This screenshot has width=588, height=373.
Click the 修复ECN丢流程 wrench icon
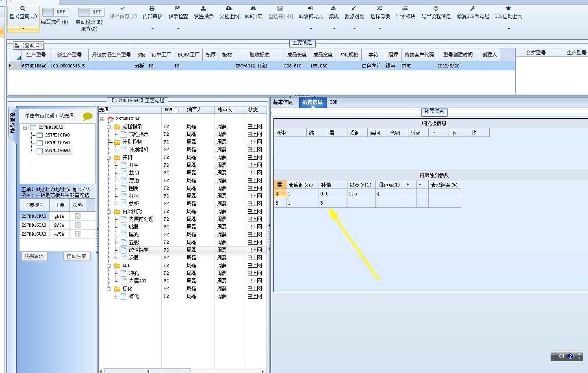pos(473,8)
